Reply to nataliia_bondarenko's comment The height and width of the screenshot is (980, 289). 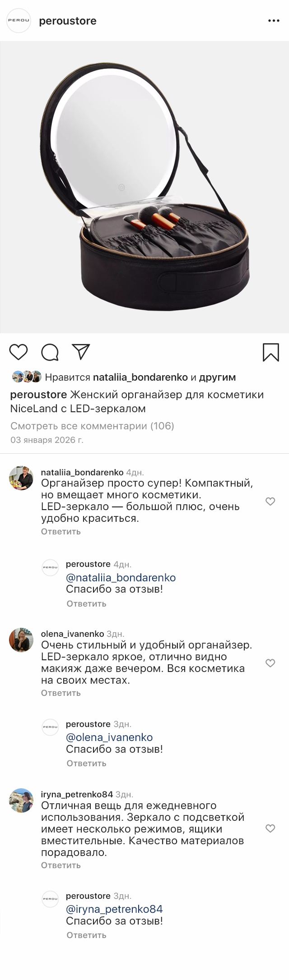tap(61, 531)
